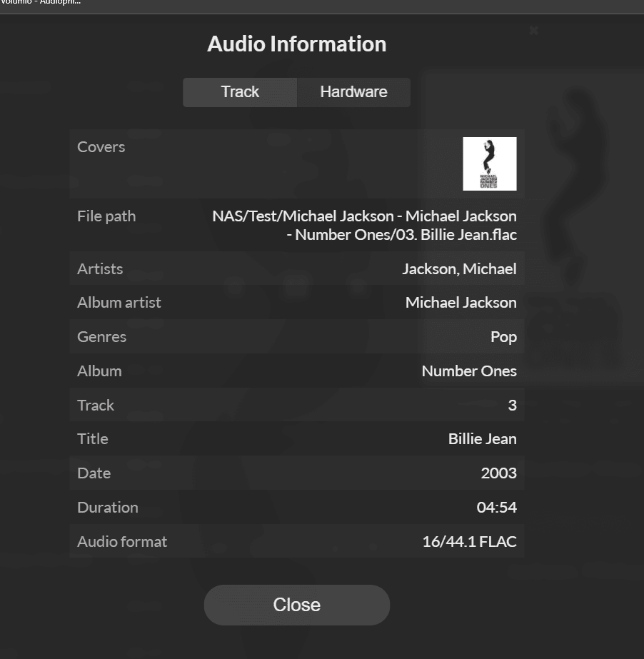This screenshot has width=644, height=659.
Task: Click the artist value Jackson, Michael
Action: pyautogui.click(x=460, y=269)
